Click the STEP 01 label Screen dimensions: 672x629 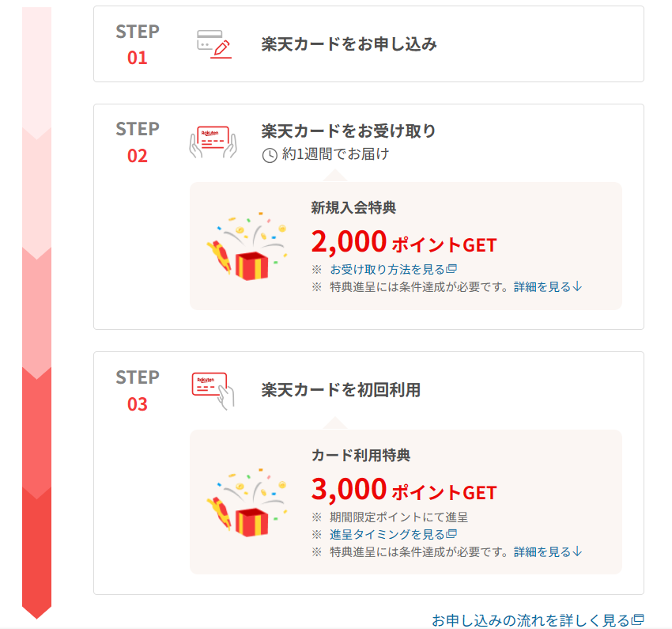coord(138,44)
